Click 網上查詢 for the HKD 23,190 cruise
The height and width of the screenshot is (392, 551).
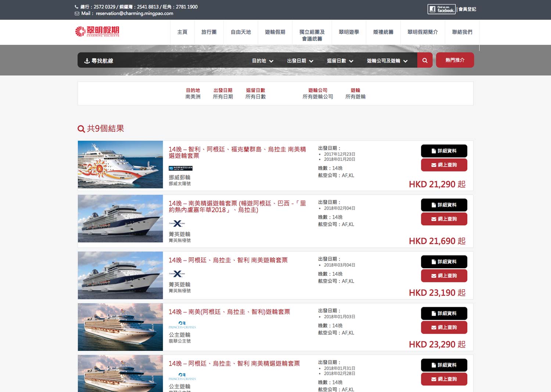[444, 276]
